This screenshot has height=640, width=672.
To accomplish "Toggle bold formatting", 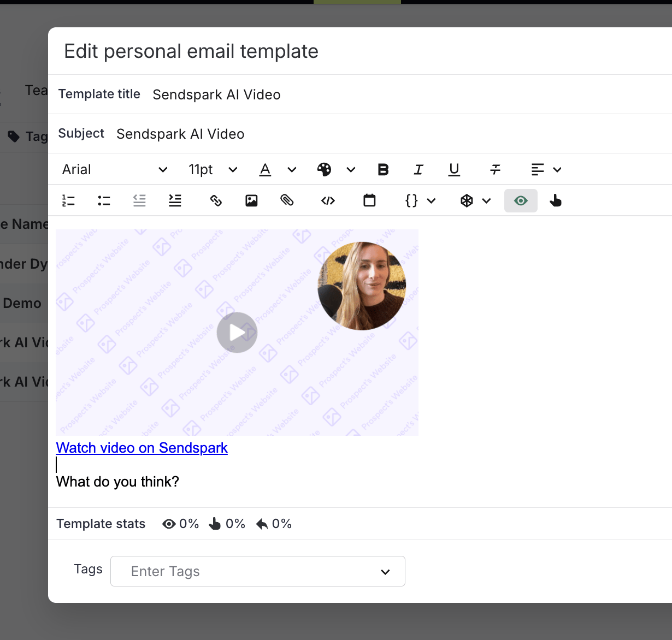I will point(383,170).
